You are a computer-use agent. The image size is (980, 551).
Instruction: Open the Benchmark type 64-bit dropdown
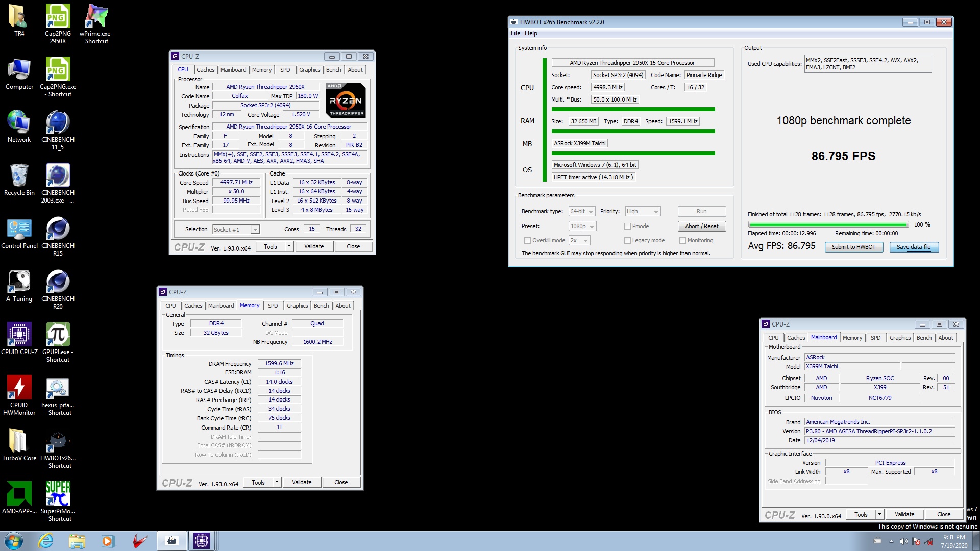click(x=582, y=211)
